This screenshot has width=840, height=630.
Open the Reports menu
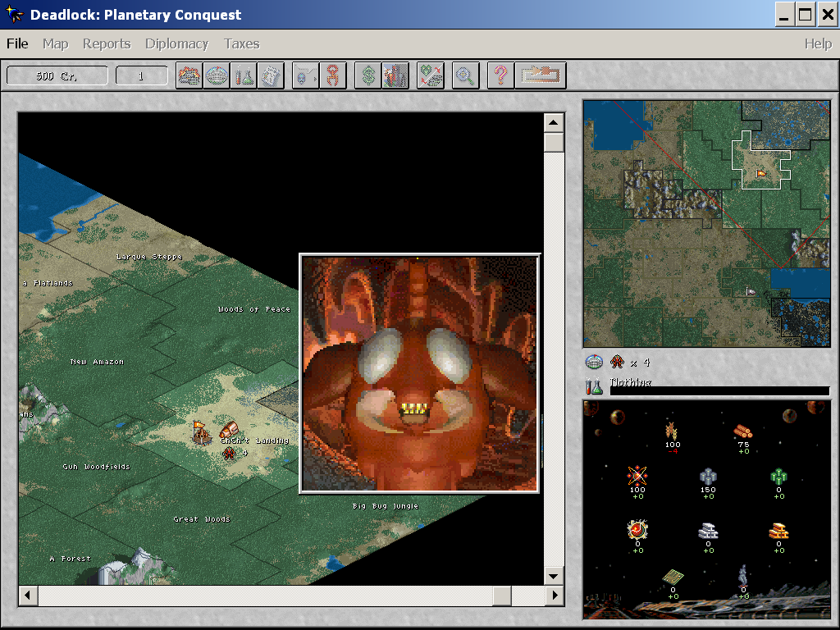(x=106, y=43)
